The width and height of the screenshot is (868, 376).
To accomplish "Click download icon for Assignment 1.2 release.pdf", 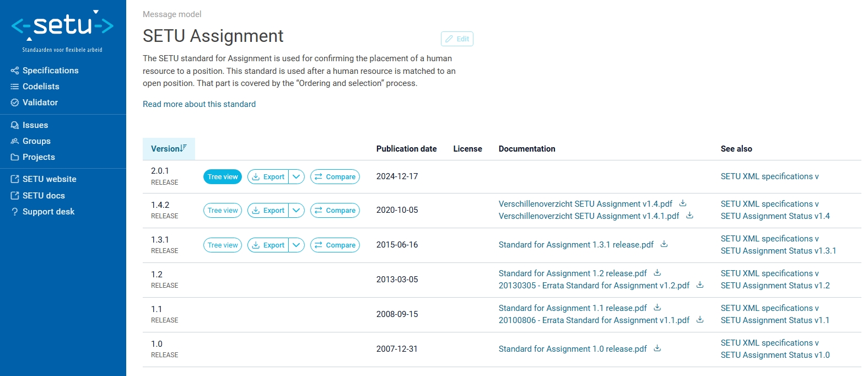I will (657, 273).
